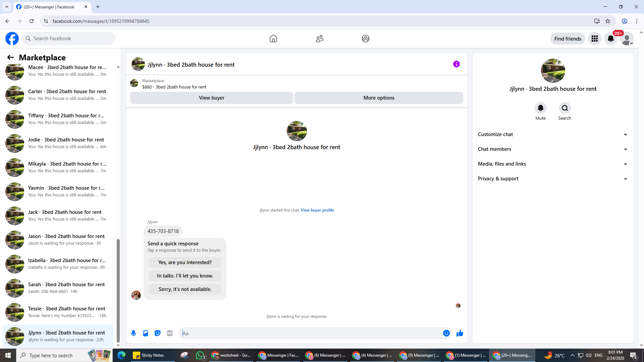Open the sticker picker icon
644x362 pixels.
(158, 333)
